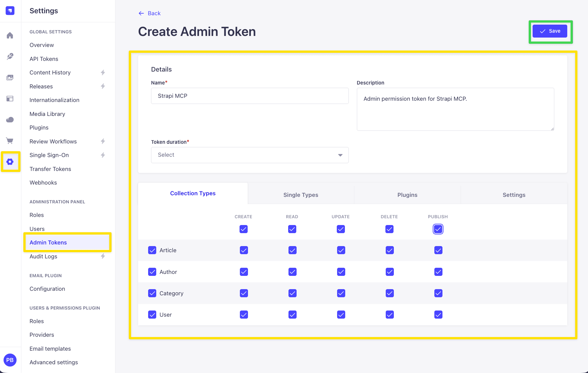Open Media Library icon in rail

coord(10,77)
